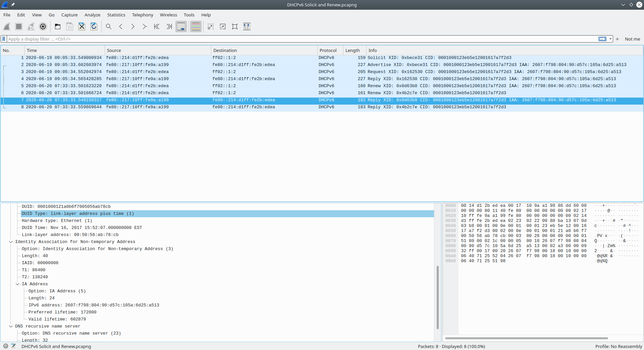Sort packets by Time column header

[64, 50]
